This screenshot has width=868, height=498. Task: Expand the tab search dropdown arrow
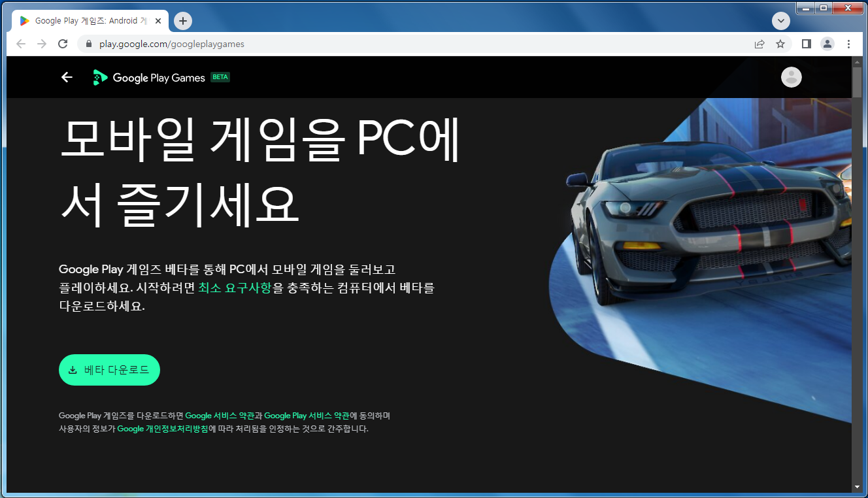tap(781, 21)
